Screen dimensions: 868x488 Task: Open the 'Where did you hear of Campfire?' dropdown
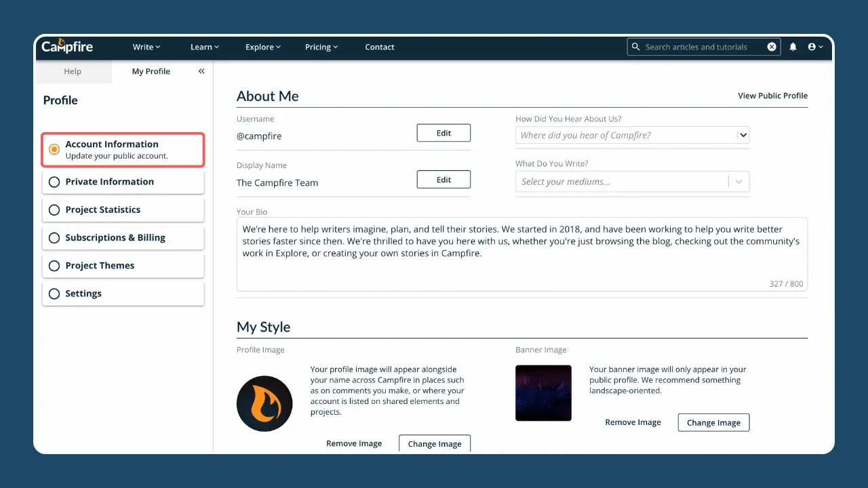pos(743,135)
